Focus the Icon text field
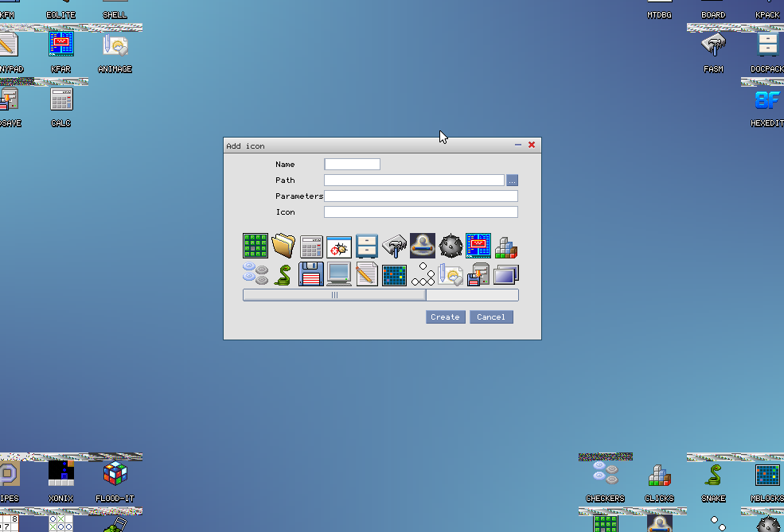The image size is (784, 532). click(x=420, y=212)
